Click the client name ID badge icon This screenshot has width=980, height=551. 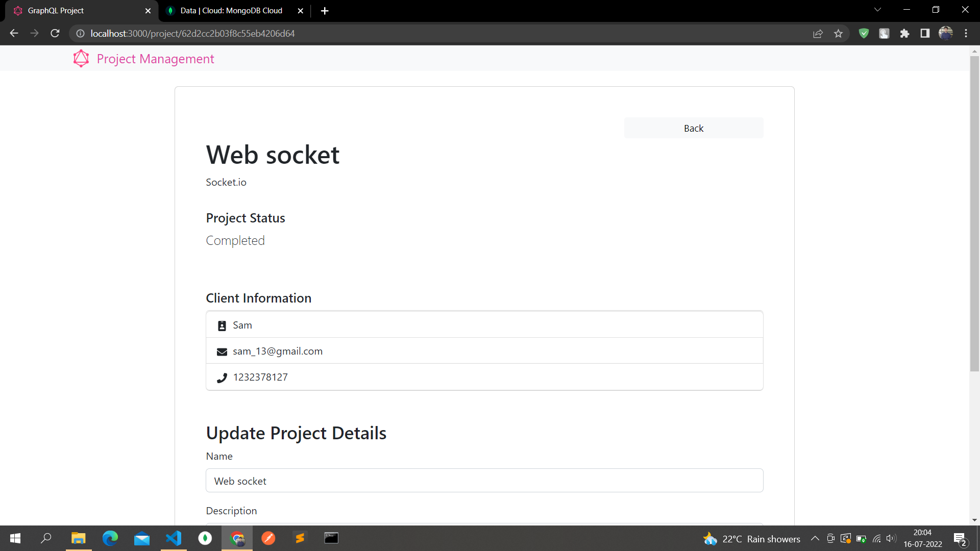[222, 325]
